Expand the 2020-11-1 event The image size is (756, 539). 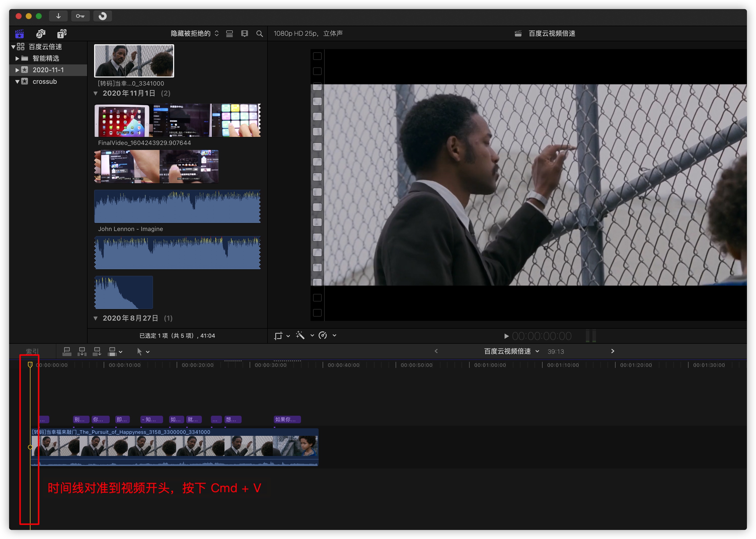click(x=17, y=70)
